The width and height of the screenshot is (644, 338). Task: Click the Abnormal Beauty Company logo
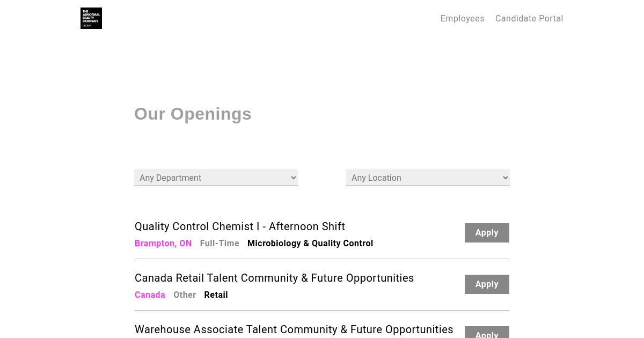[91, 18]
